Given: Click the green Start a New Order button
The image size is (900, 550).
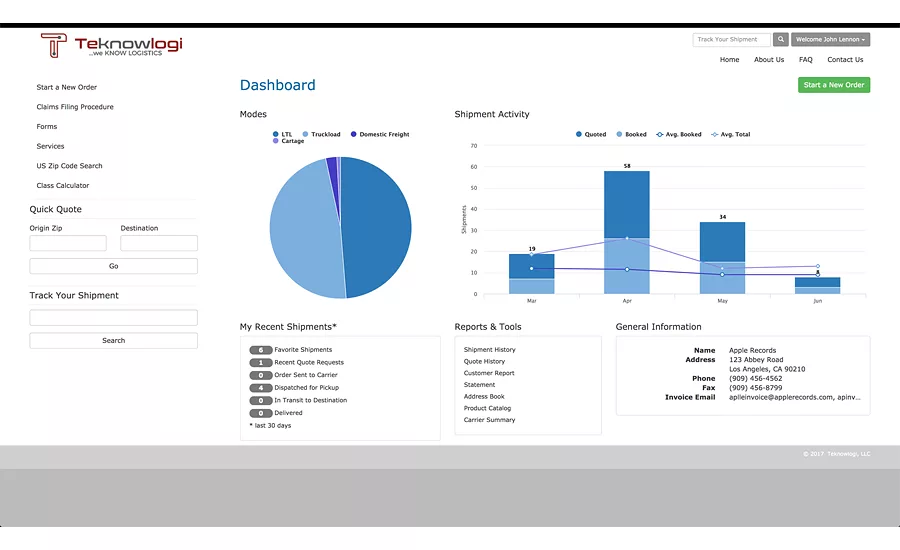Looking at the screenshot, I should 833,85.
